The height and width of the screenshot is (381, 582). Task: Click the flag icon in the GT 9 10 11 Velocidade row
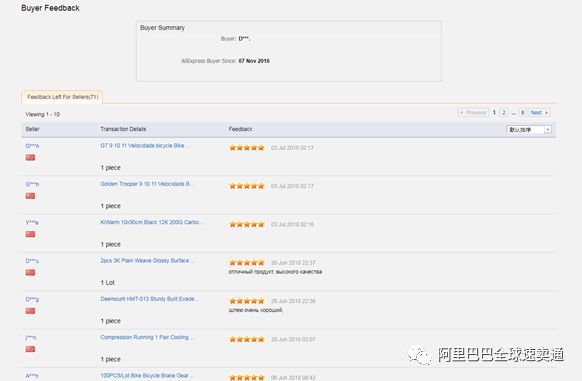[x=30, y=157]
